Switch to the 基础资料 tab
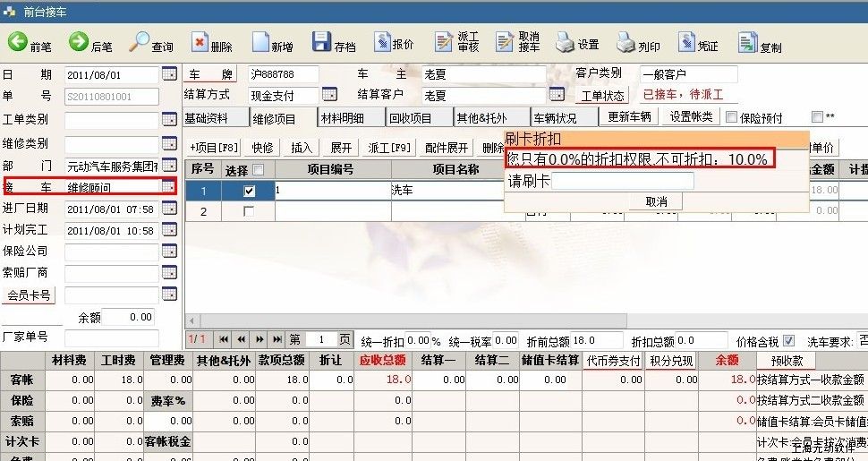868x461 pixels. pos(207,117)
